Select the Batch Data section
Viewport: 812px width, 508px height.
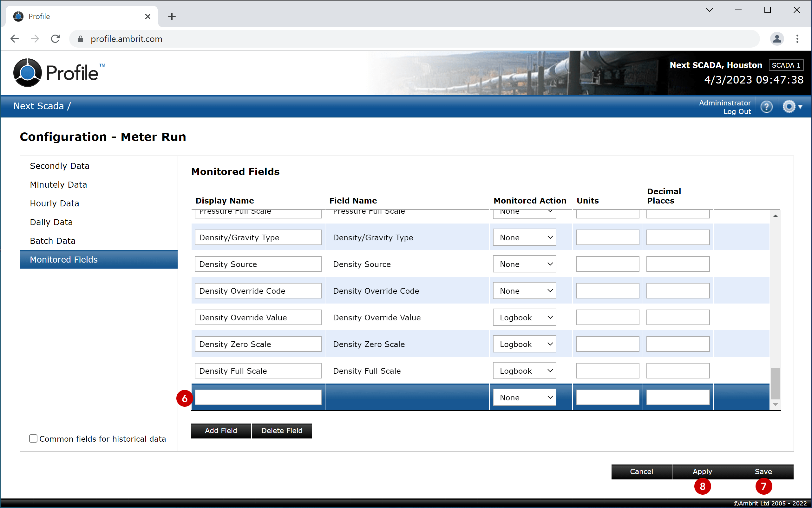point(99,241)
